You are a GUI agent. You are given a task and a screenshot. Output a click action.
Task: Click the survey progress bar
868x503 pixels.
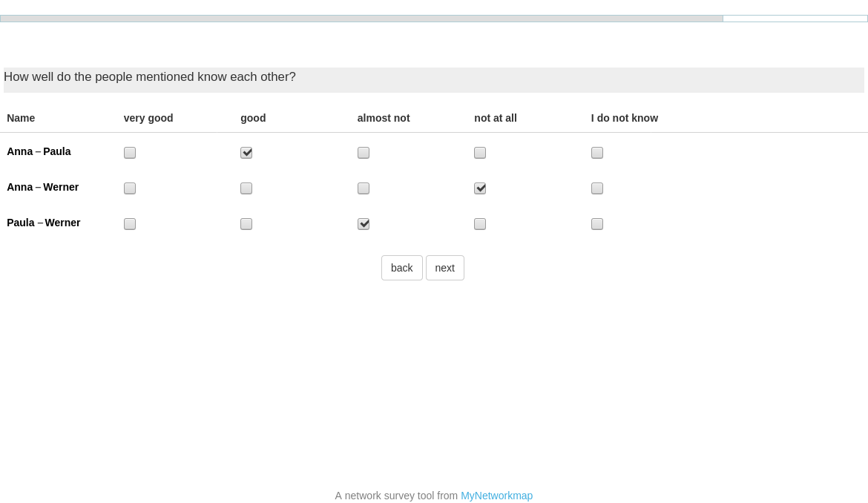click(x=434, y=19)
